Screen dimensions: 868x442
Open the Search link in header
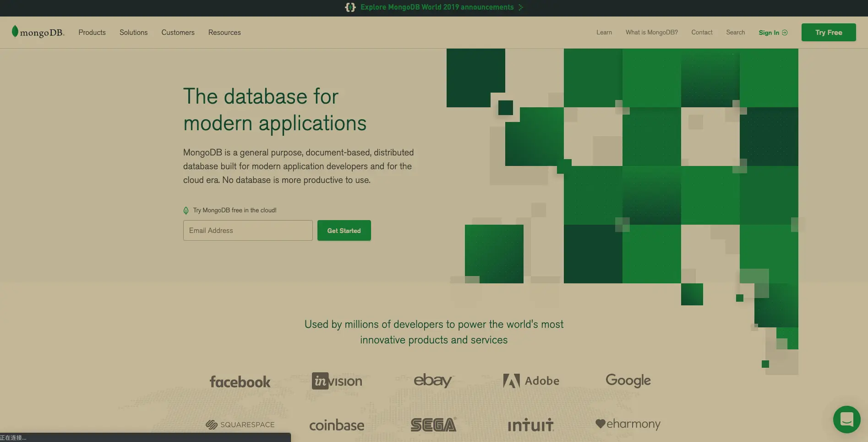click(736, 33)
